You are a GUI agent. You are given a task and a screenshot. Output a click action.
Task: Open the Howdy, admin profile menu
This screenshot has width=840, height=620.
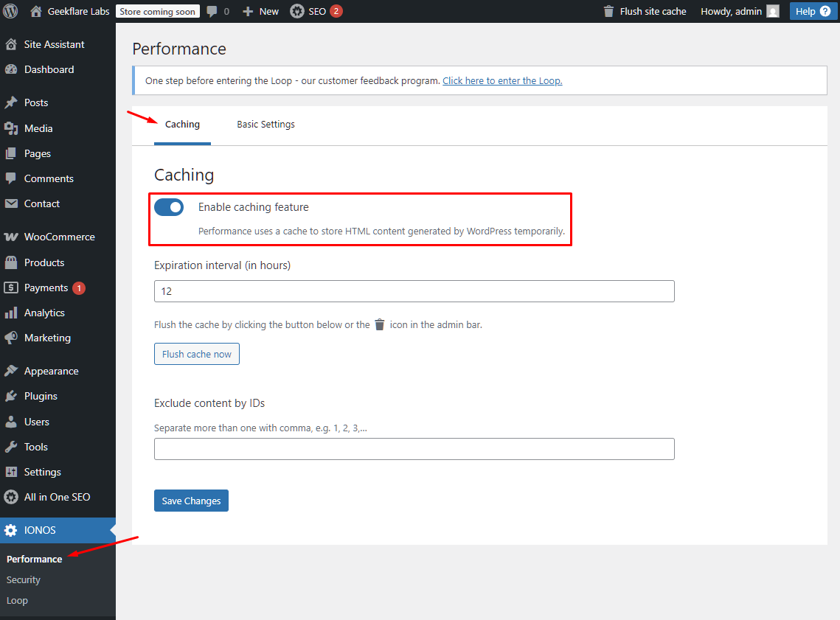coord(732,11)
